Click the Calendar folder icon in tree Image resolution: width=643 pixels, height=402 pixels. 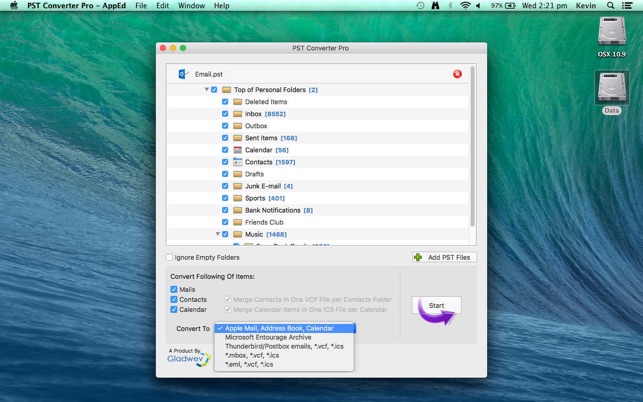pos(238,150)
